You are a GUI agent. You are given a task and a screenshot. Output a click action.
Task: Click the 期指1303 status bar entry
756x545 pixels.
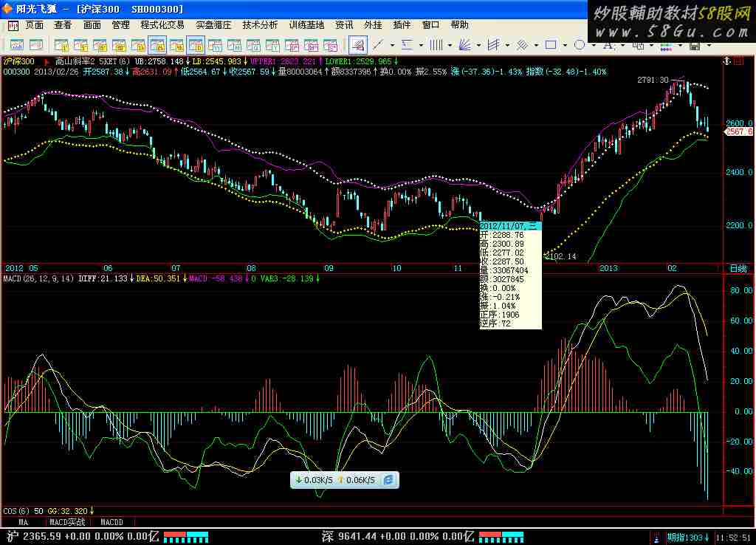pyautogui.click(x=688, y=537)
